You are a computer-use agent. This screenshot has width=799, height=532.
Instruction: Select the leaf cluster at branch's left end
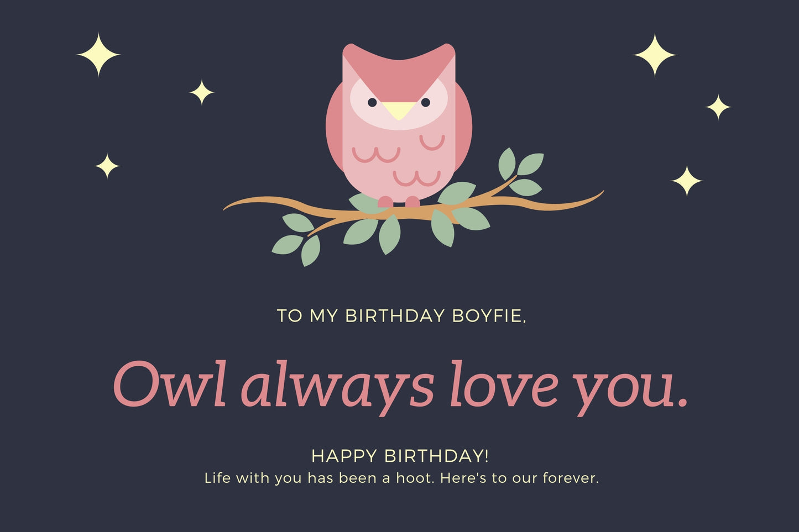tap(296, 239)
